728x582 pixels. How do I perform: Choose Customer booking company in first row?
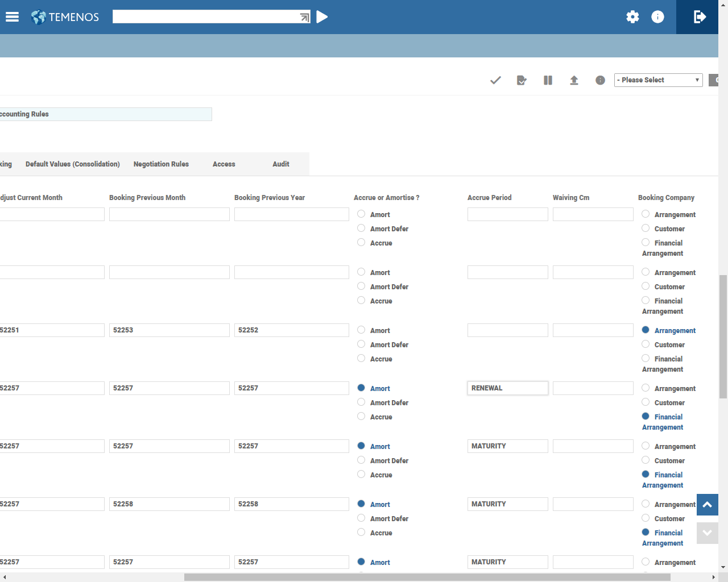(x=646, y=228)
